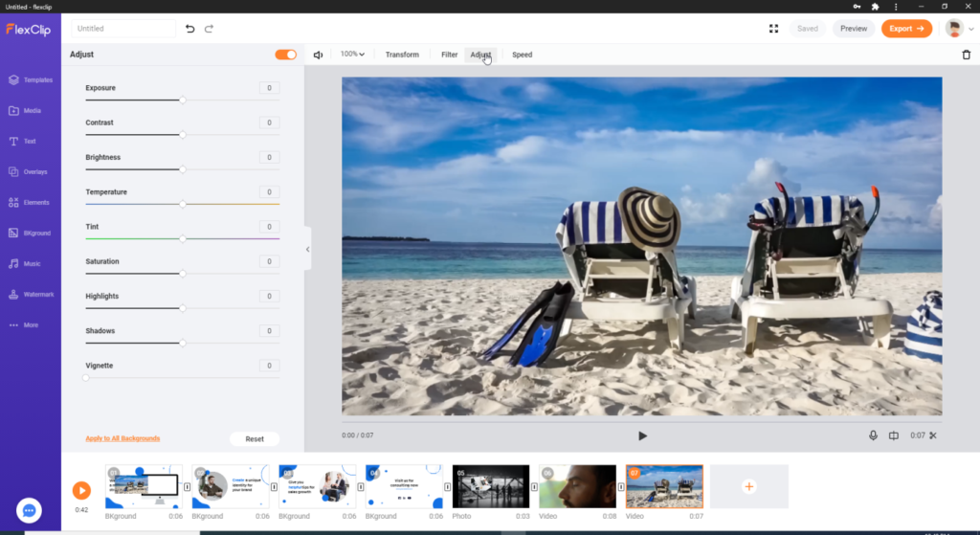Open the browser extensions puzzle icon
Viewport: 980px width, 535px height.
pyautogui.click(x=875, y=7)
